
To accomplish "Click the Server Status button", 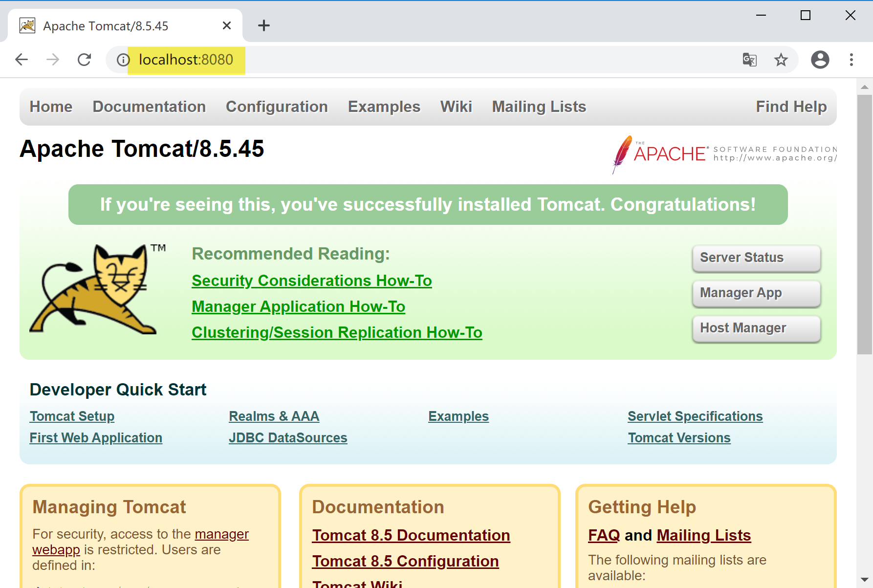I will coord(756,258).
